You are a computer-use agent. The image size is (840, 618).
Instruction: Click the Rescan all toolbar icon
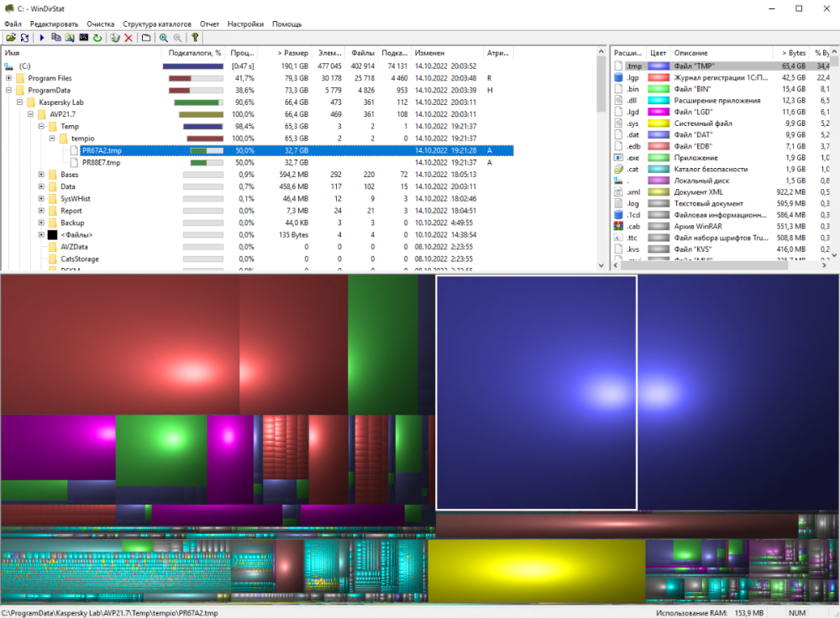tap(24, 38)
